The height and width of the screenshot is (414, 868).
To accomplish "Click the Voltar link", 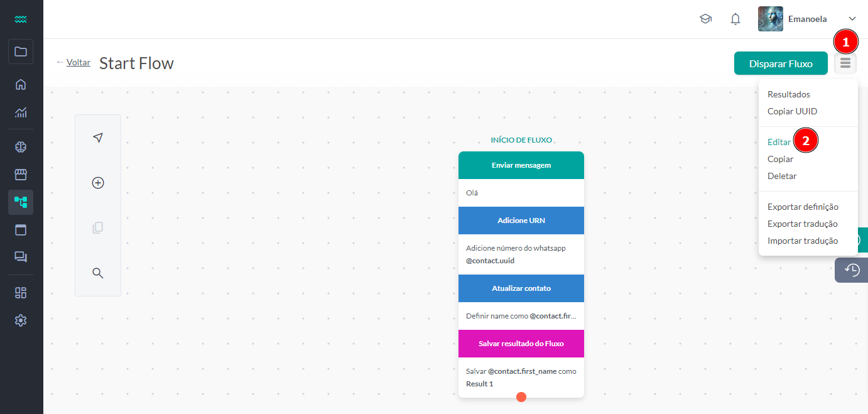I will (78, 62).
